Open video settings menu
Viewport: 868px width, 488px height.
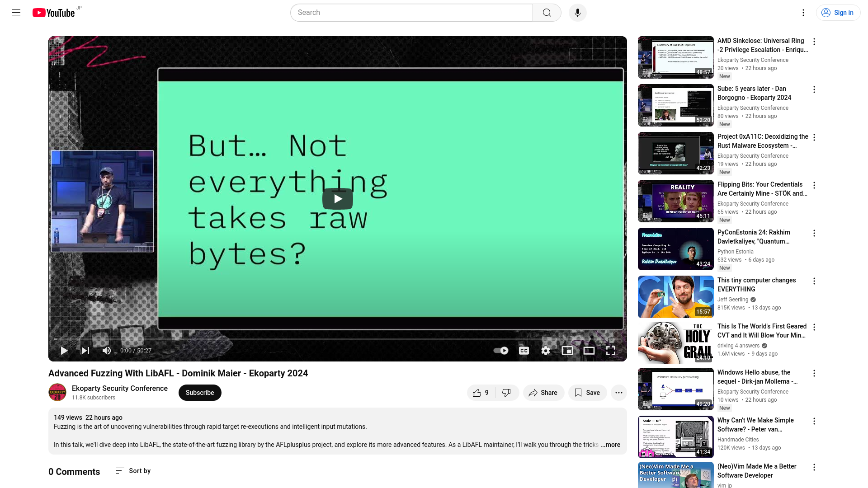[x=546, y=350]
